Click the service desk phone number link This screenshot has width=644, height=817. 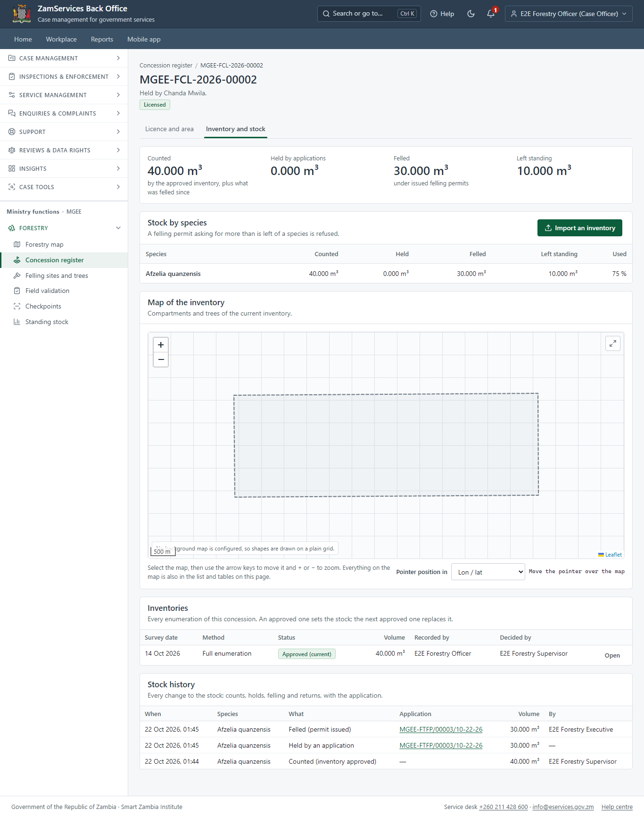tap(504, 807)
